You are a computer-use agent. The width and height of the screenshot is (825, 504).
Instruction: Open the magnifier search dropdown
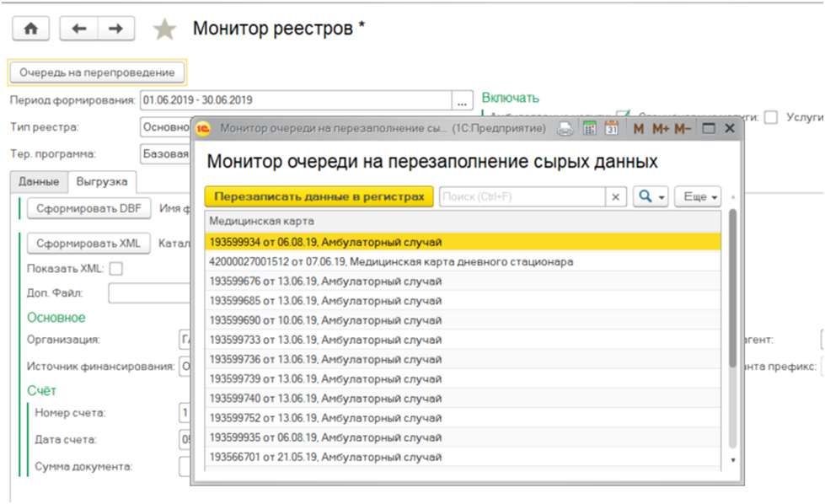(x=651, y=196)
